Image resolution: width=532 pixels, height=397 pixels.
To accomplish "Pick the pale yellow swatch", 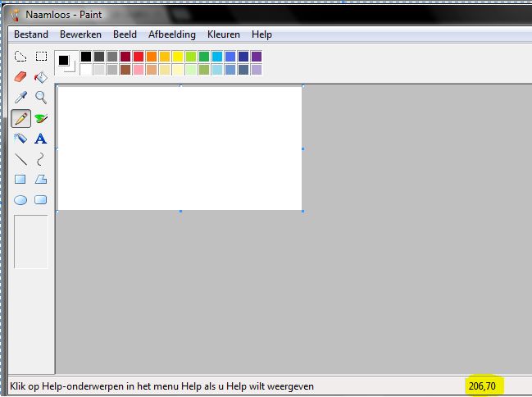I will pos(178,70).
